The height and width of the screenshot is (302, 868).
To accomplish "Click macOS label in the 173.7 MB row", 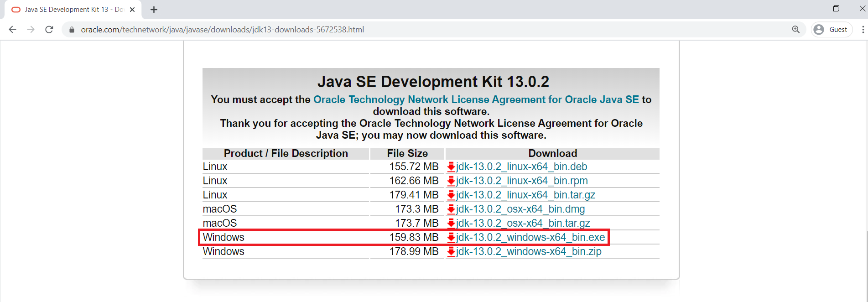I will 220,223.
